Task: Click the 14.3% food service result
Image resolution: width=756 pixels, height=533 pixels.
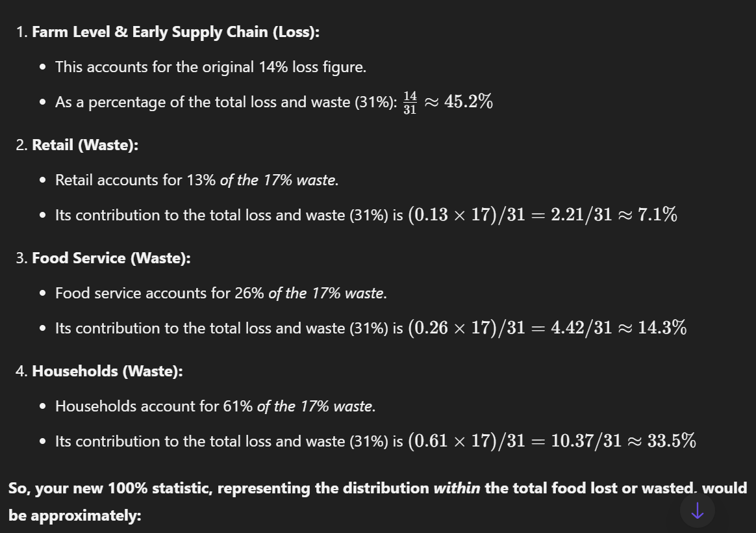Action: pos(662,328)
